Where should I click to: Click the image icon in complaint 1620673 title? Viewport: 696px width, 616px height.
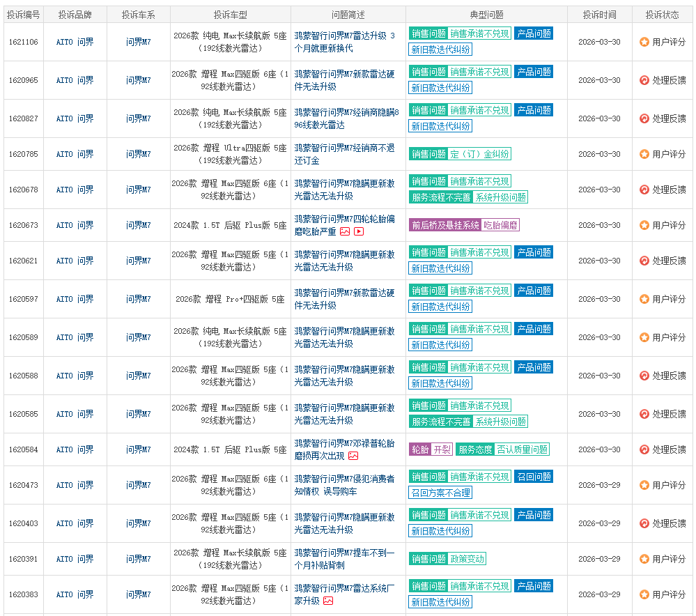coord(344,231)
